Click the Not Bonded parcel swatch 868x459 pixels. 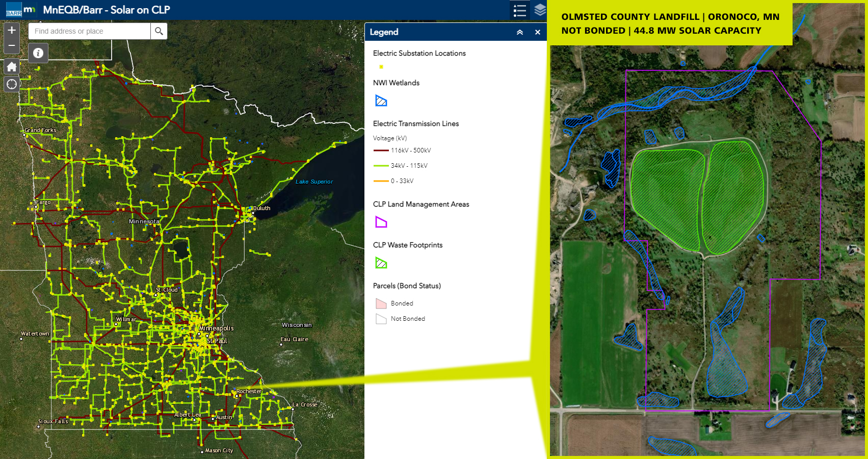click(381, 319)
